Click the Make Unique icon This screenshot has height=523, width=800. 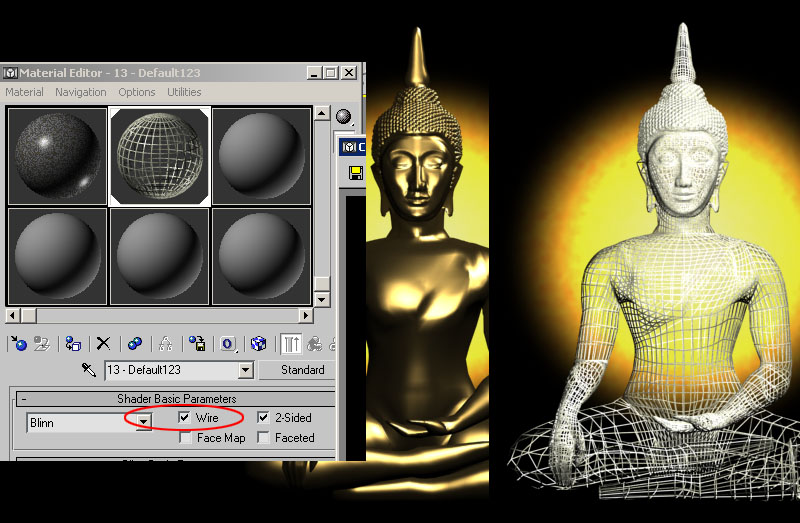point(165,343)
